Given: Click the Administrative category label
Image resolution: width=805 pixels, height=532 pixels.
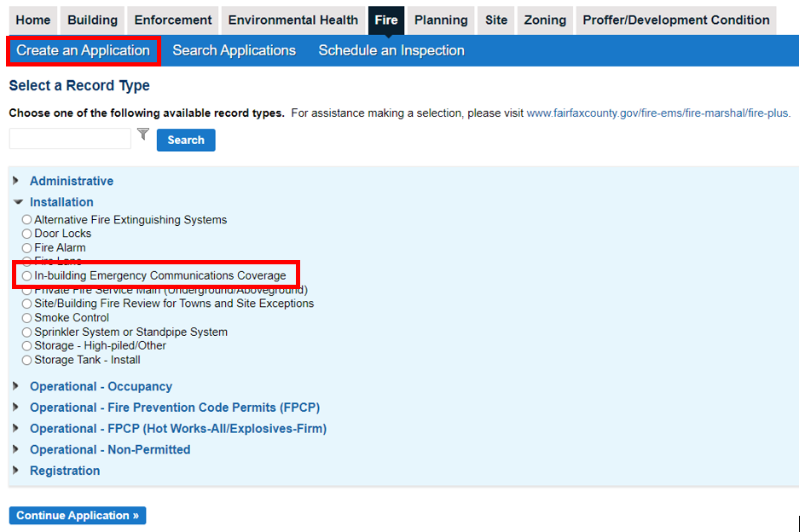Looking at the screenshot, I should 72,181.
